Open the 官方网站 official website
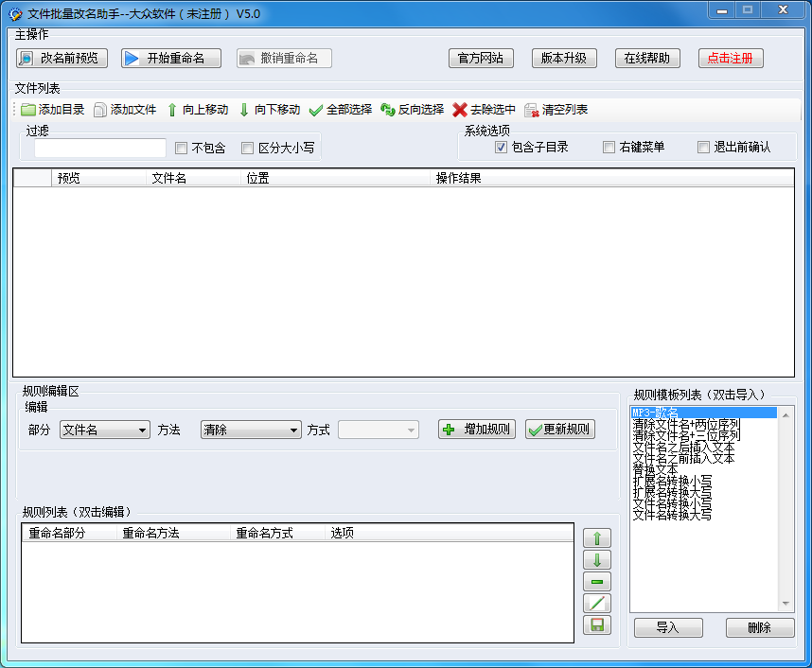The width and height of the screenshot is (812, 668). tap(481, 58)
